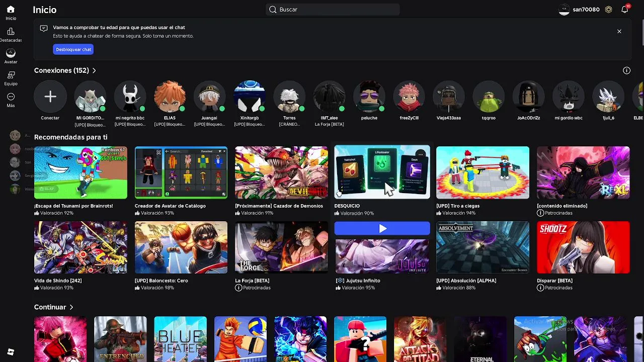Image resolution: width=644 pixels, height=362 pixels.
Task: Click Desbloquear chat button
Action: click(73, 49)
